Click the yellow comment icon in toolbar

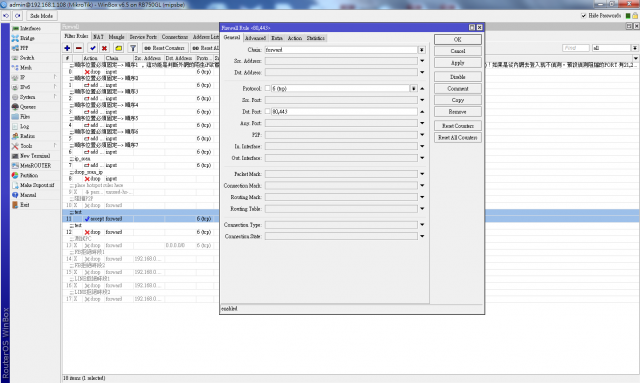tap(118, 48)
